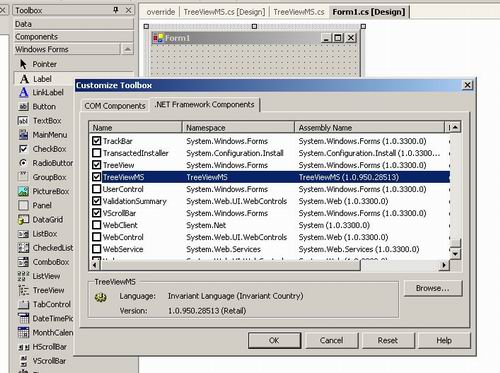Screen dimensions: 500x373
Task: Uncheck the TreeViewMS component checkbox
Action: point(97,177)
